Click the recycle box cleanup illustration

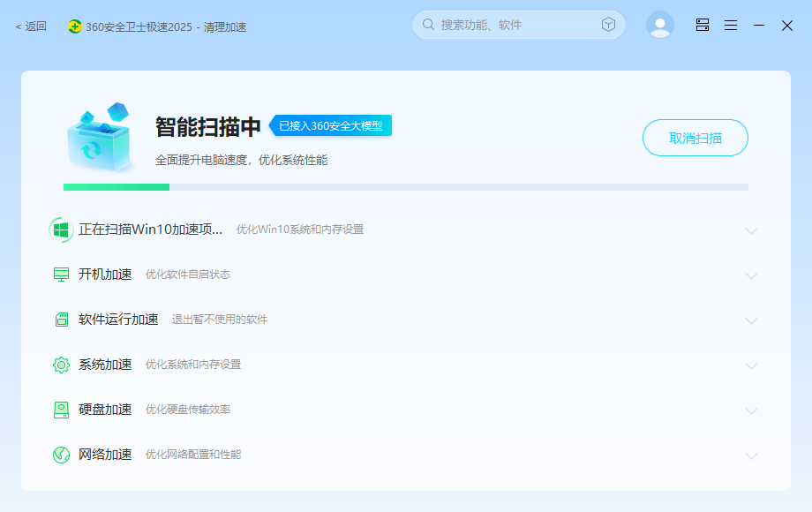coord(100,137)
